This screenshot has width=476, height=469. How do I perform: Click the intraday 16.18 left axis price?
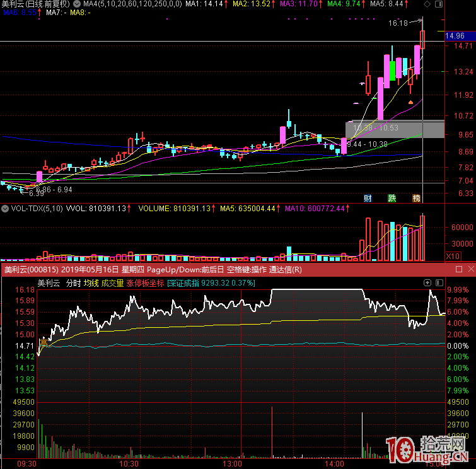[25, 290]
